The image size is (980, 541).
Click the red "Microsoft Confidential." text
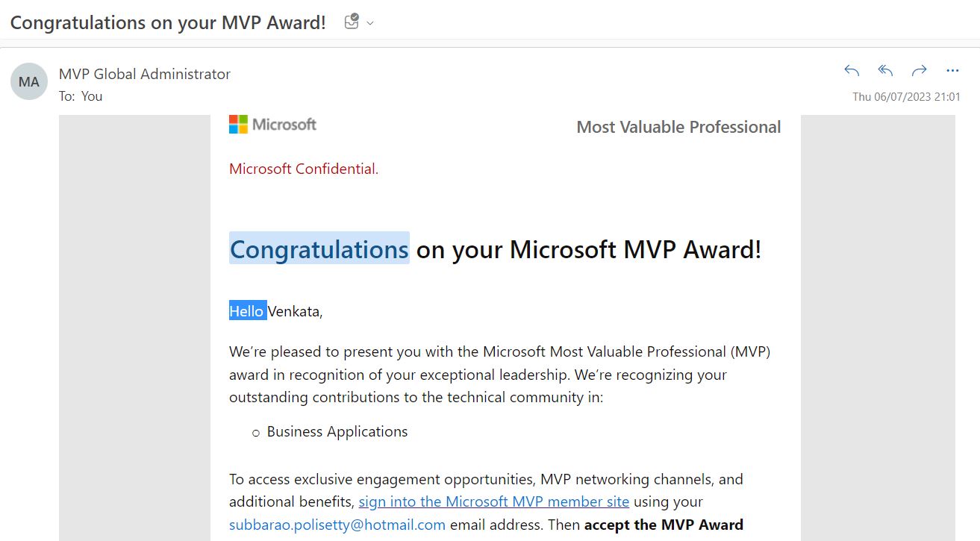[304, 169]
